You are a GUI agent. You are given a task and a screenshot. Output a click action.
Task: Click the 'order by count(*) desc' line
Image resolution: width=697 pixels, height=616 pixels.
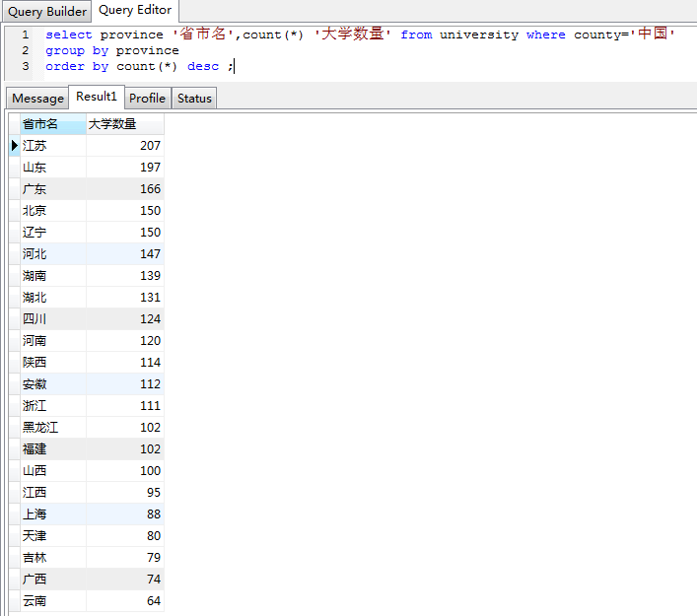[x=139, y=67]
